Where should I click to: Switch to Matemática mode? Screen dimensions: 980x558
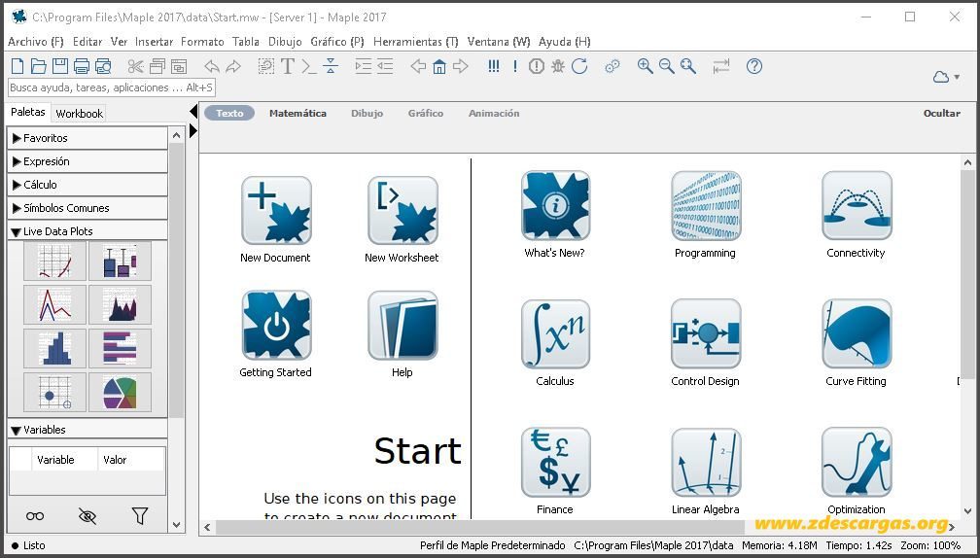click(x=297, y=113)
